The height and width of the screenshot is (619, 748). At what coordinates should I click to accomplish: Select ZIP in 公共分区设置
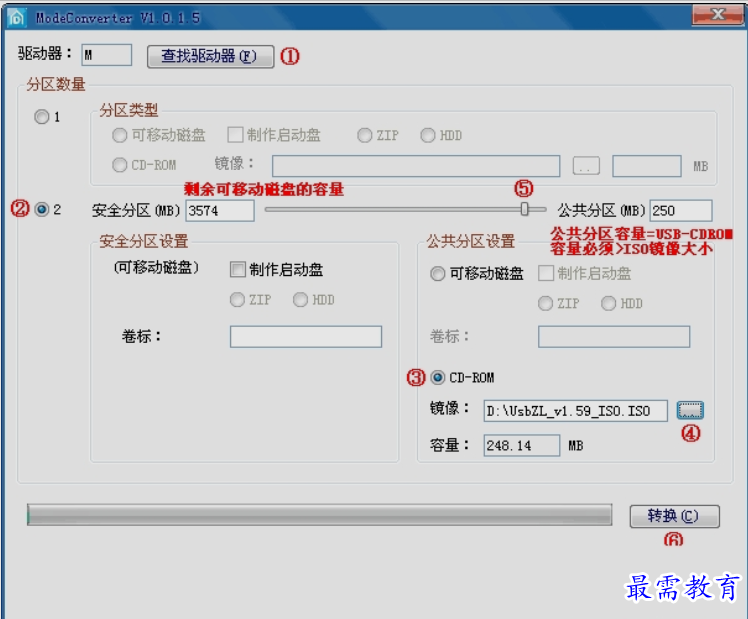[545, 303]
